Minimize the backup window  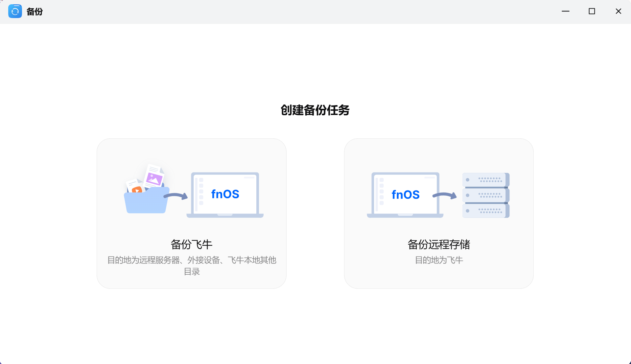[565, 11]
